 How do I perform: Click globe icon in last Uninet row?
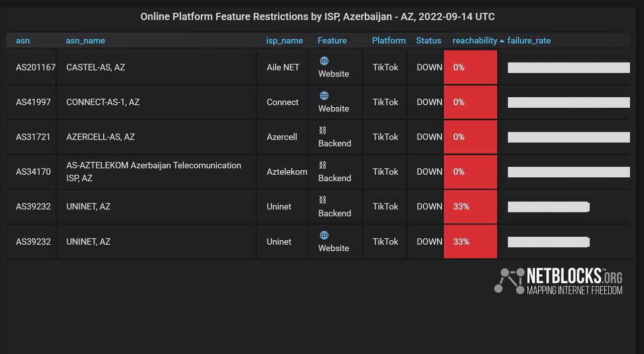(324, 235)
